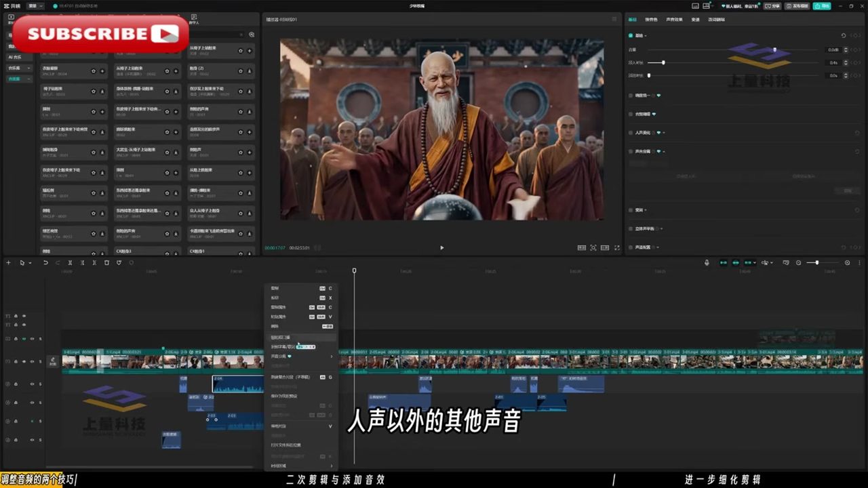868x488 pixels.
Task: Favorite the 衣服摩擦 sound effect with its star
Action: coord(94,70)
